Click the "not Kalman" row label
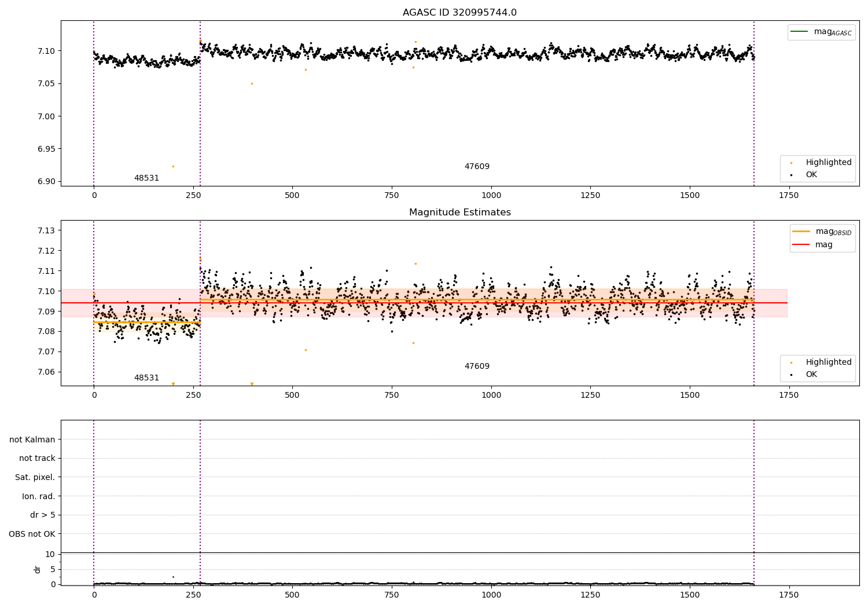The width and height of the screenshot is (868, 608). coord(32,440)
